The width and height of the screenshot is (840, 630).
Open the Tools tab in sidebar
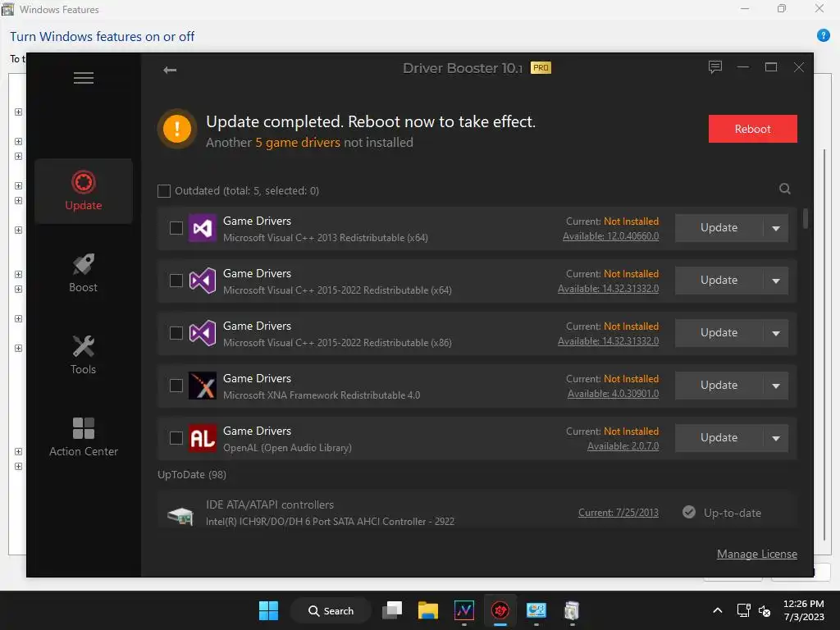84,355
